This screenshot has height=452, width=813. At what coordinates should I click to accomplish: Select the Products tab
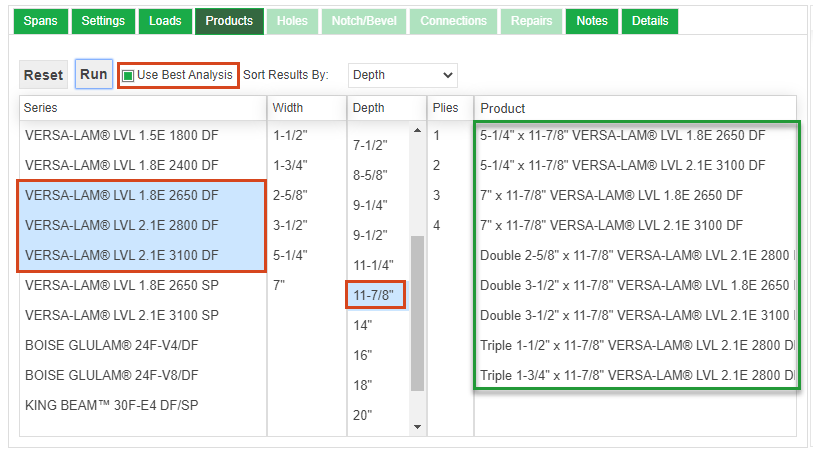click(x=229, y=21)
